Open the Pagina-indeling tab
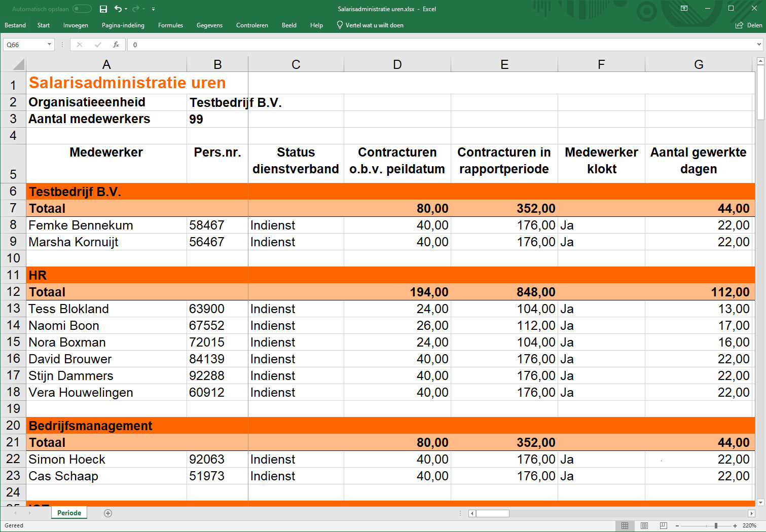 tap(123, 25)
